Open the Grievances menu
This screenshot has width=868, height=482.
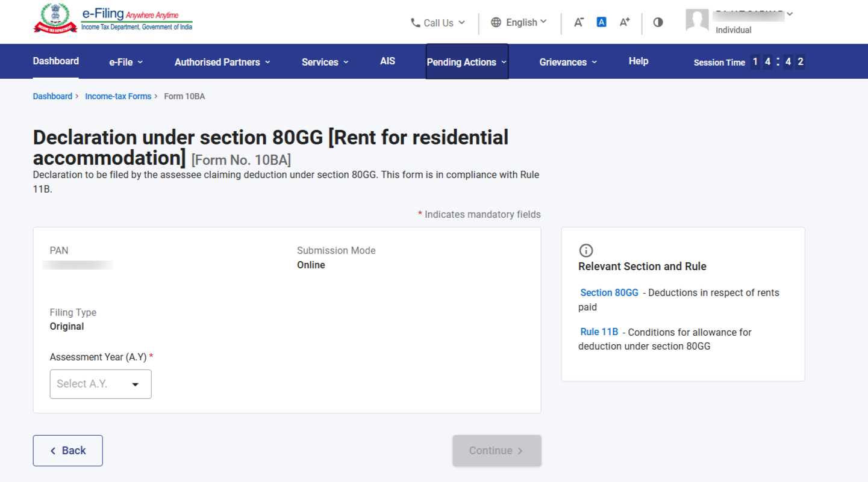pos(568,62)
